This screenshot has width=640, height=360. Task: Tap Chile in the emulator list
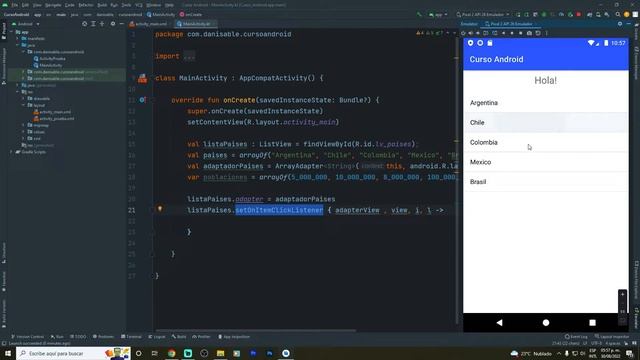click(546, 122)
